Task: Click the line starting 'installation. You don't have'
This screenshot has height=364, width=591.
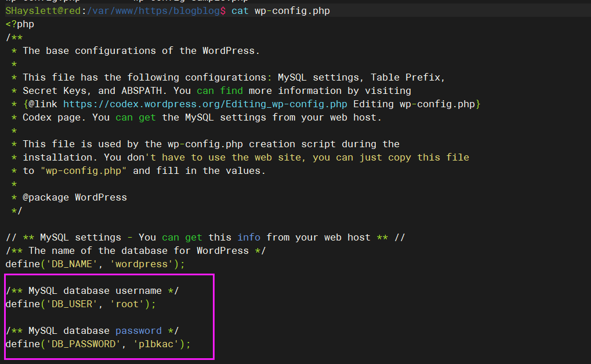Action: point(240,158)
